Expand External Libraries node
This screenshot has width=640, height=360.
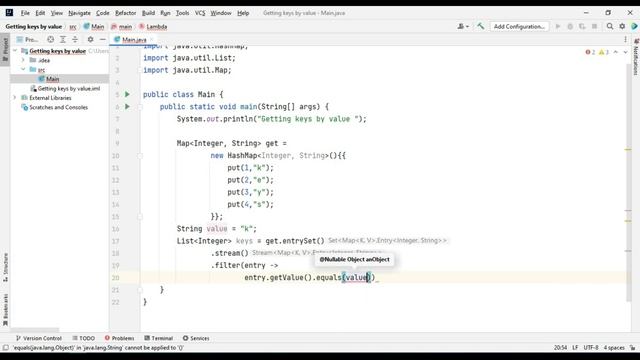coord(15,98)
